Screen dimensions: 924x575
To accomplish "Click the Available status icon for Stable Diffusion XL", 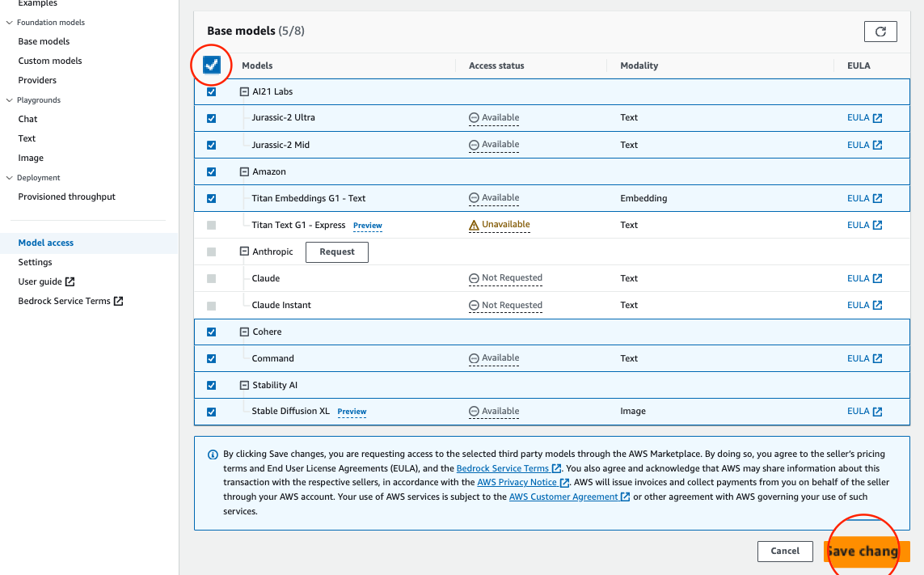I will click(474, 412).
